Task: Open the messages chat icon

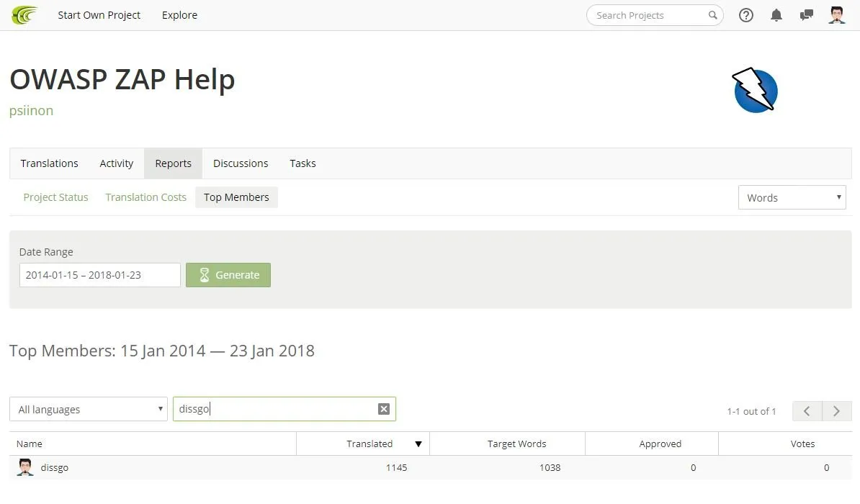Action: pyautogui.click(x=806, y=15)
